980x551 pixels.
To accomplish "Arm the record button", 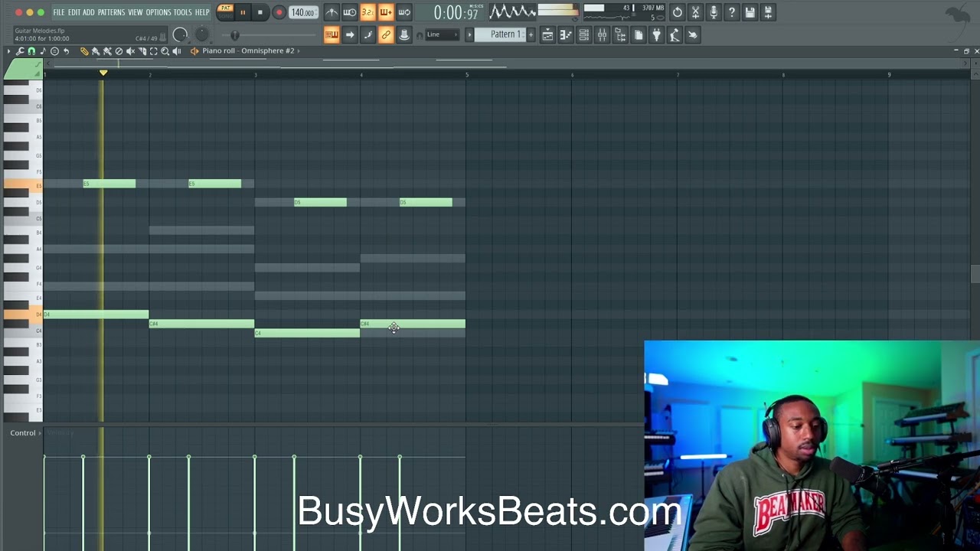I will (279, 12).
